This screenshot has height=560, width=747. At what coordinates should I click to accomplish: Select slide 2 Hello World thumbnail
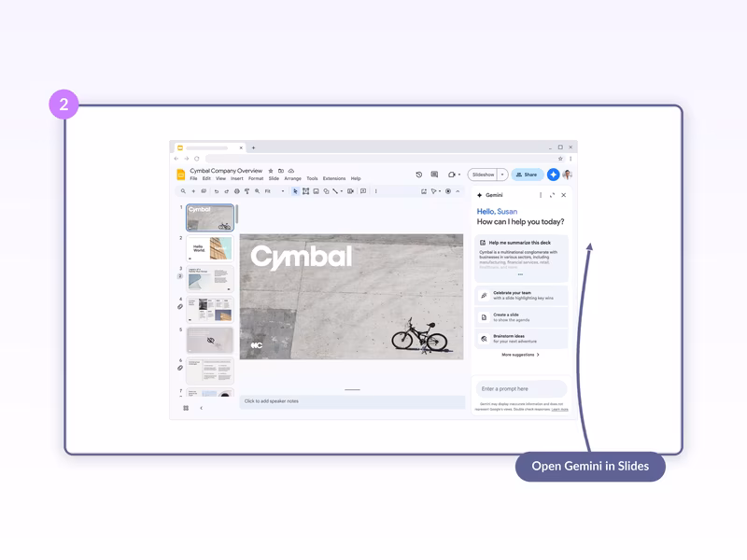coord(209,248)
